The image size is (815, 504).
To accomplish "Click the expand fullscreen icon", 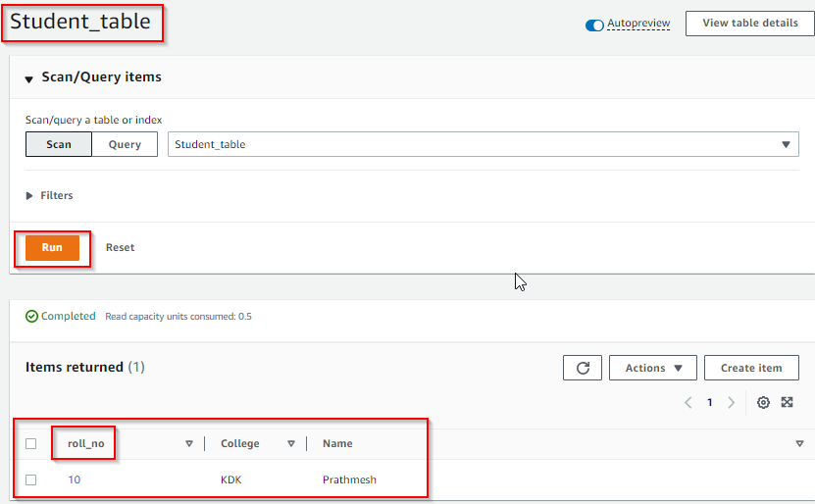I will [788, 402].
